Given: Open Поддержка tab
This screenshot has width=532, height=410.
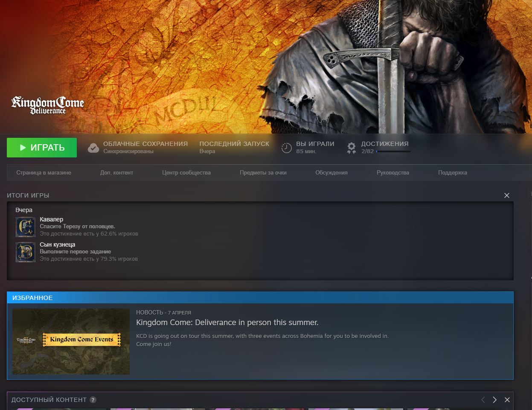Looking at the screenshot, I should [x=453, y=173].
